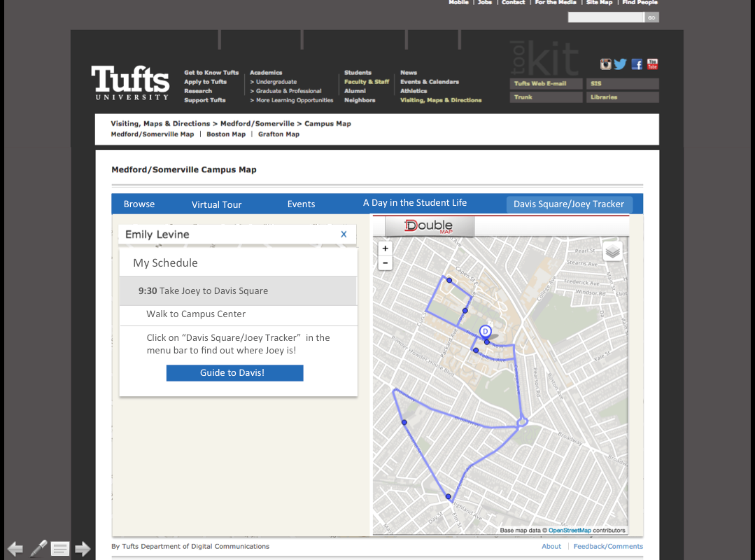Open the Find People top link
This screenshot has height=560, width=755.
pos(640,2)
